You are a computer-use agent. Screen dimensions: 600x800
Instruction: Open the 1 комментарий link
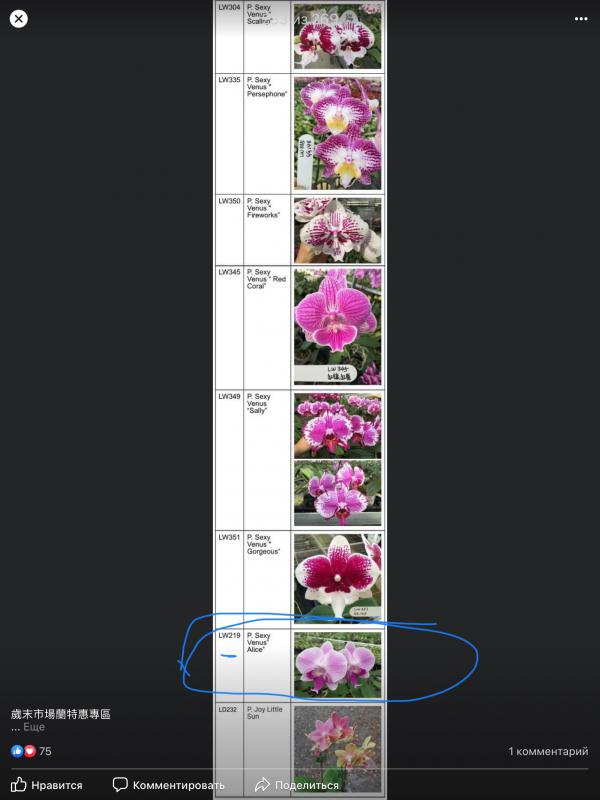(x=548, y=751)
